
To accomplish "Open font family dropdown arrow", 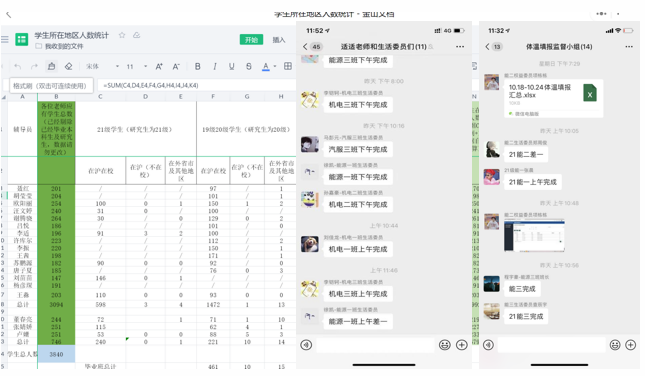I will 117,66.
